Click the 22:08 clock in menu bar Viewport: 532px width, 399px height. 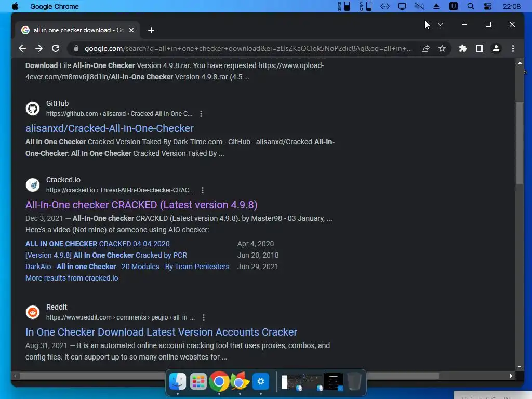pyautogui.click(x=511, y=6)
